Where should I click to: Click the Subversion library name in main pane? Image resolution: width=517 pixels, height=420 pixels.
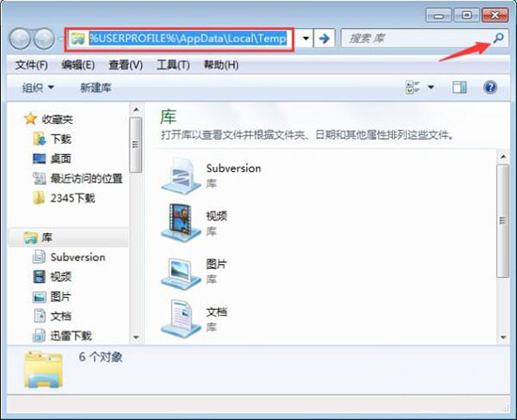[233, 168]
